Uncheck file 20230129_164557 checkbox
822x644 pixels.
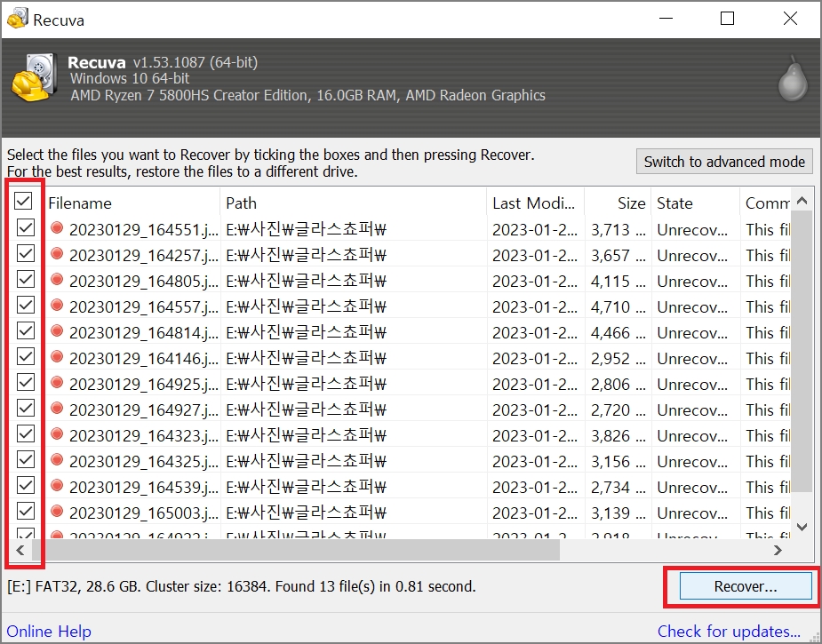(x=26, y=305)
